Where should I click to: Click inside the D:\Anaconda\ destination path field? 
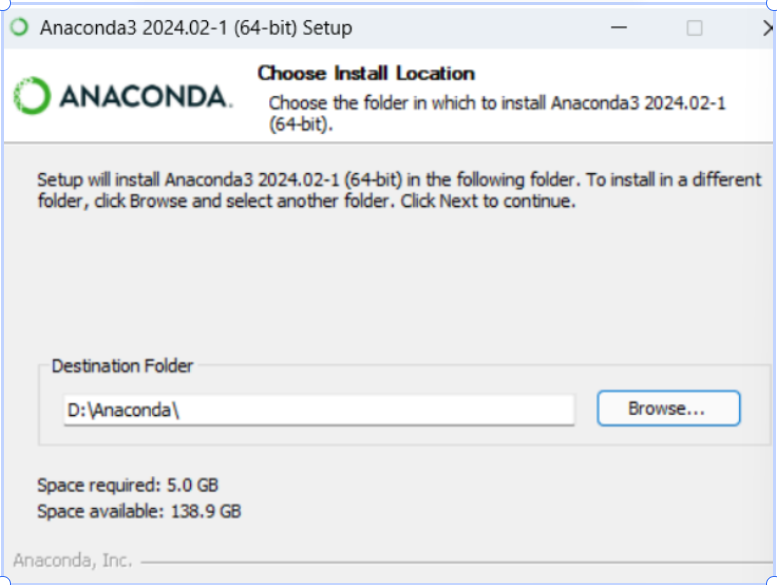coord(319,410)
